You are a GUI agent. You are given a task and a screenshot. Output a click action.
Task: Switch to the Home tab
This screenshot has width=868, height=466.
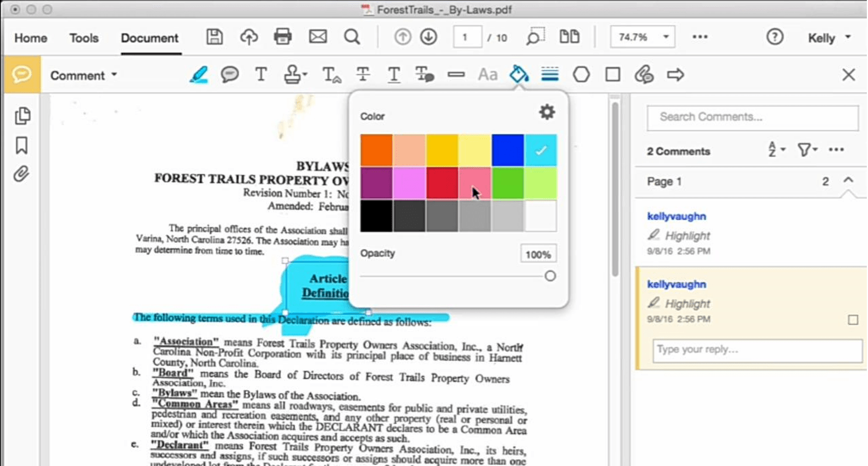click(30, 38)
